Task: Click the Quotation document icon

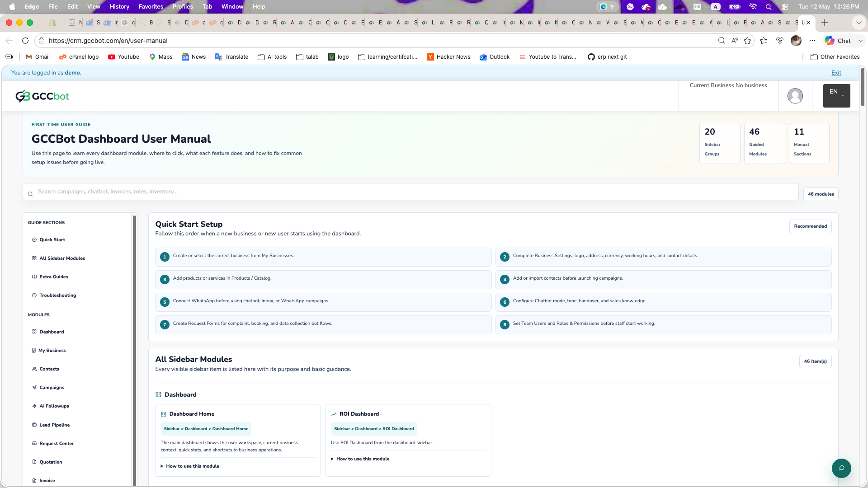Action: click(34, 462)
